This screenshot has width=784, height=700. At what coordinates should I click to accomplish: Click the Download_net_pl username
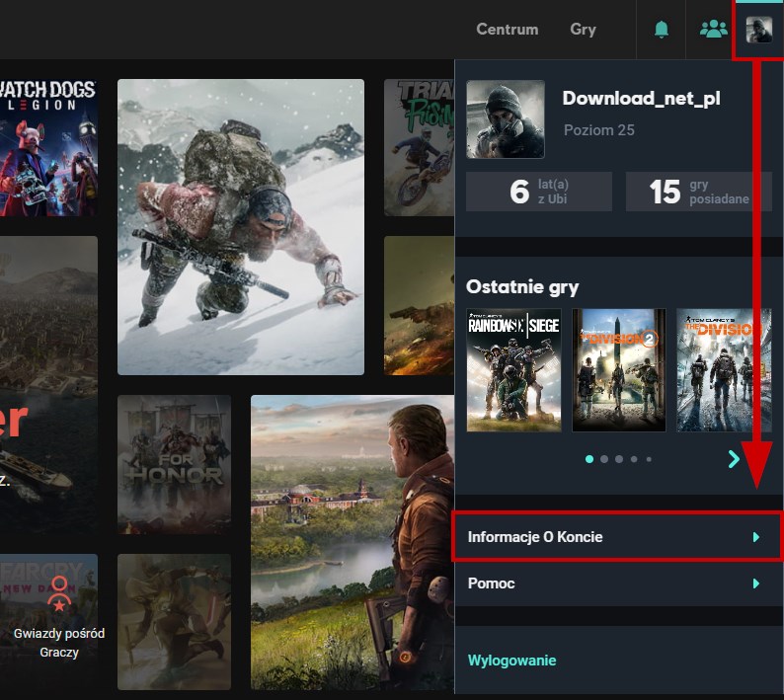click(642, 98)
